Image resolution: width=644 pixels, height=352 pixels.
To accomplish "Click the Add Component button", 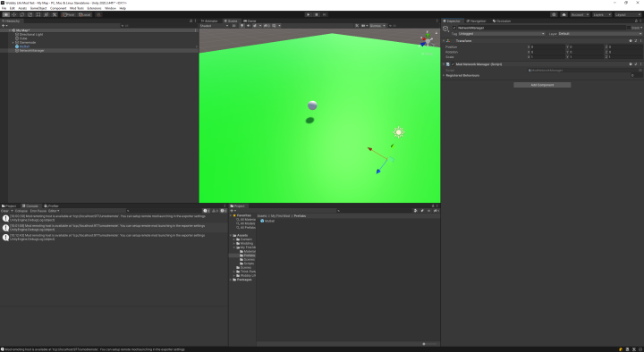I will [542, 85].
